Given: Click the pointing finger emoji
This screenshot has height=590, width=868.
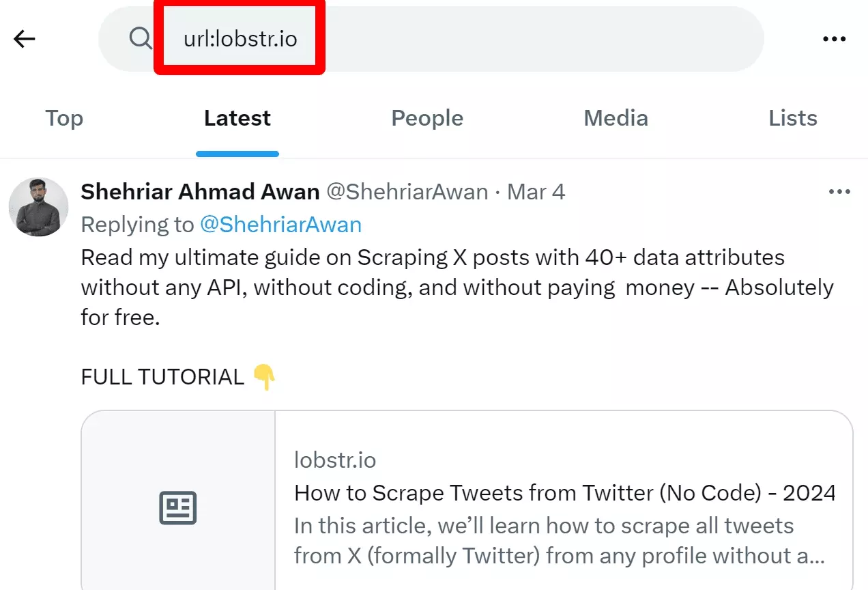Looking at the screenshot, I should click(267, 376).
